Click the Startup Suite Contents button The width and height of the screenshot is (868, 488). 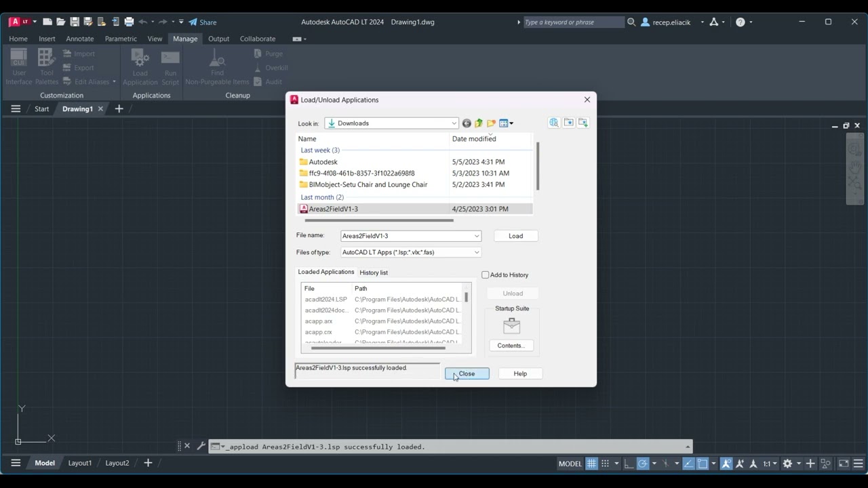tap(511, 346)
